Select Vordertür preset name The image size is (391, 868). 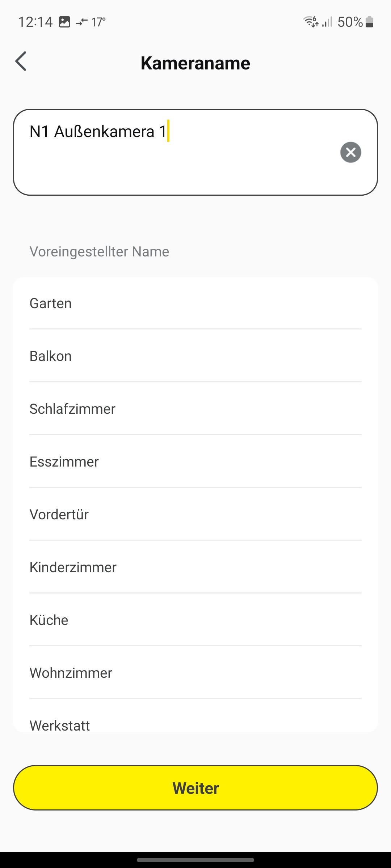pos(195,514)
